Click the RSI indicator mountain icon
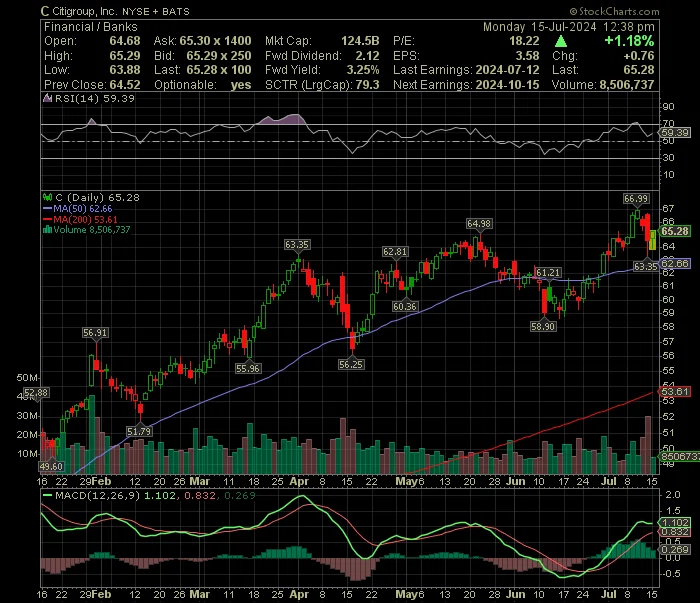The image size is (700, 603). tap(47, 98)
